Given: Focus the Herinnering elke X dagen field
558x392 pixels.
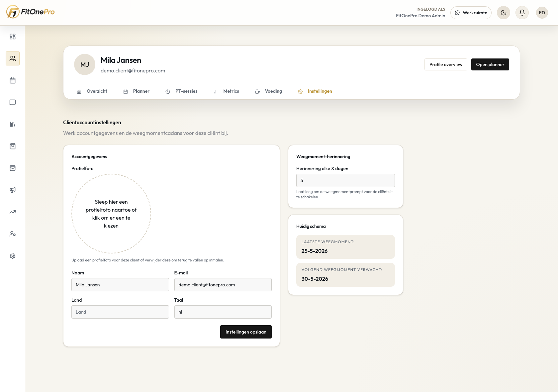Looking at the screenshot, I should [345, 180].
